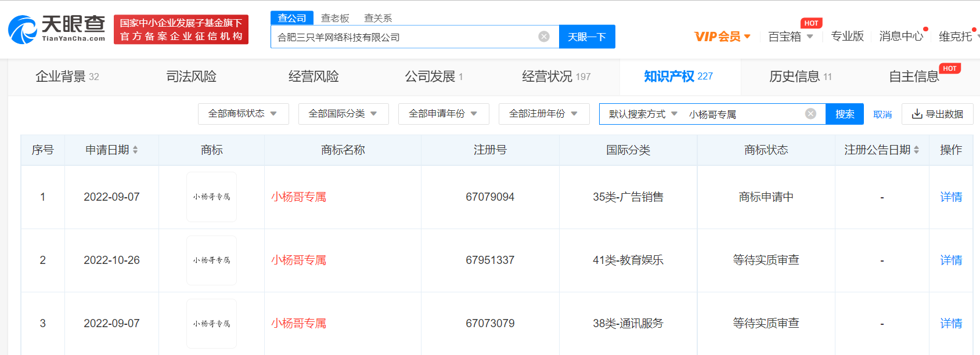This screenshot has height=355, width=980.
Task: Open the 自主信息 tab
Action: click(x=914, y=77)
